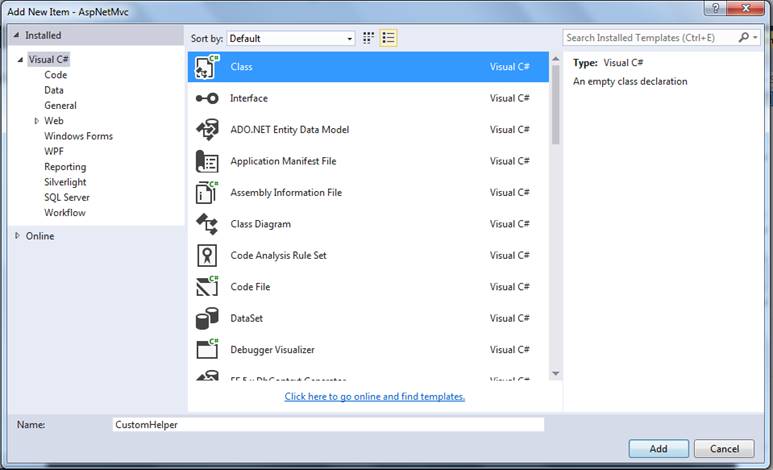Switch to medium icons view
The height and width of the screenshot is (470, 773).
tap(368, 38)
